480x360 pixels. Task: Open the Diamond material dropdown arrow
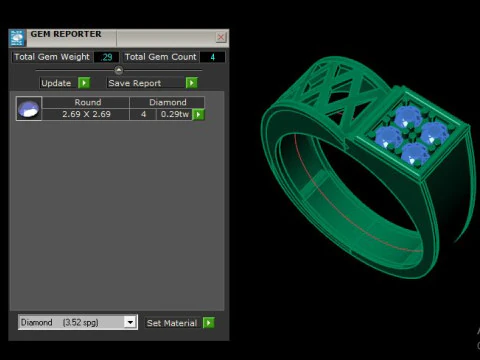pyautogui.click(x=130, y=322)
